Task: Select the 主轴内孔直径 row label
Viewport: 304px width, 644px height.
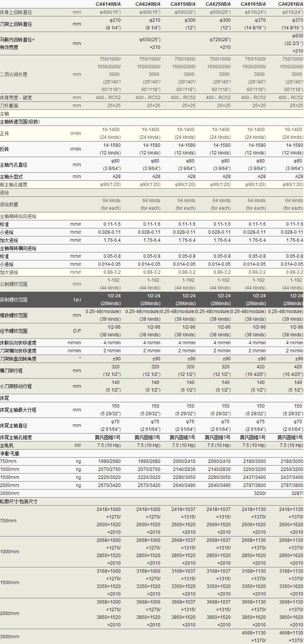Action: pyautogui.click(x=14, y=165)
